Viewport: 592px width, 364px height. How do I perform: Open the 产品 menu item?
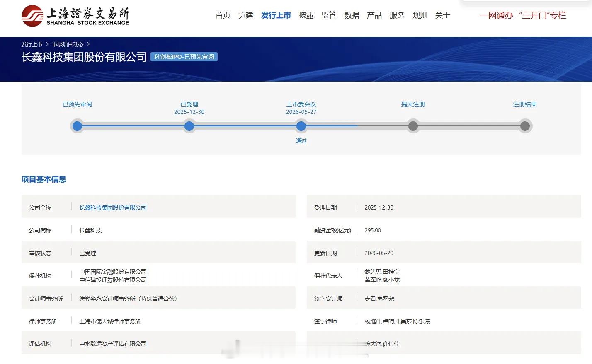[x=374, y=15]
